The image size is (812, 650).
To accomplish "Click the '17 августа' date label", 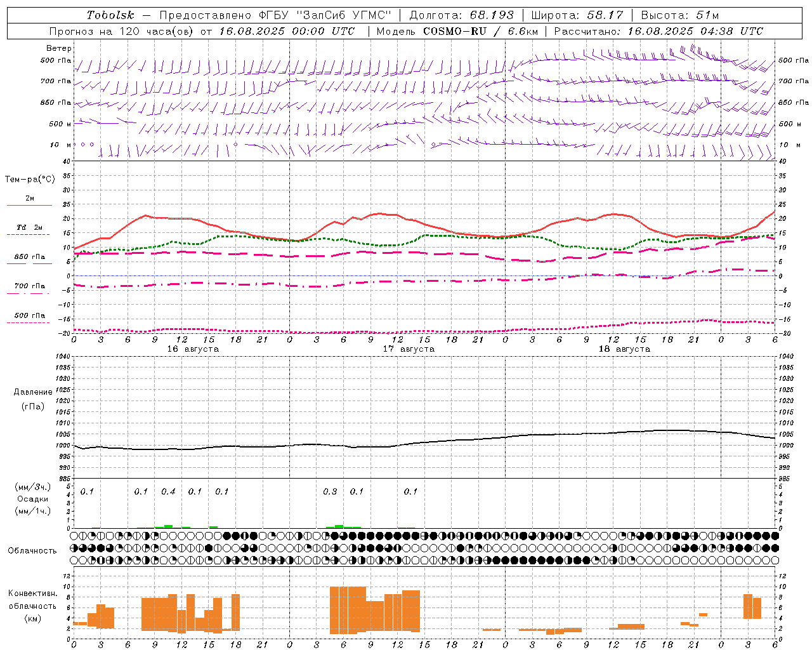I will click(x=409, y=349).
